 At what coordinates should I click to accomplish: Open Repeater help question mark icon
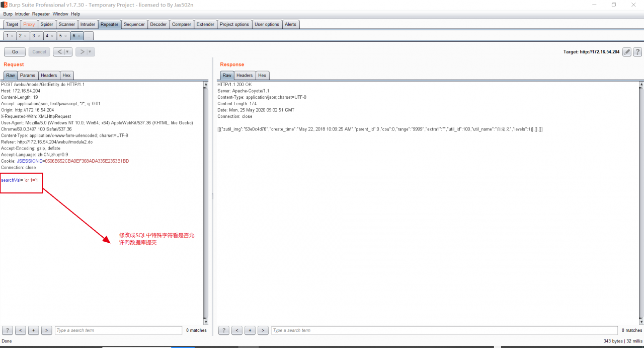point(637,52)
